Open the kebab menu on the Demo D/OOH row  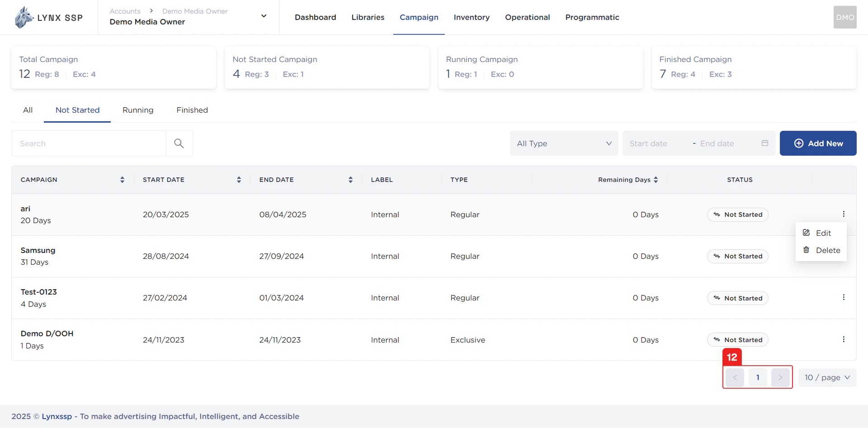point(844,339)
